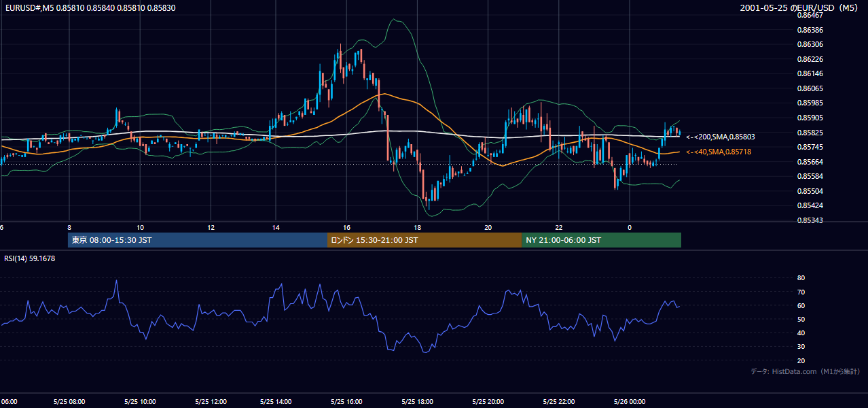Select the 東京 08:00-15:30 JST session bar

click(198, 240)
